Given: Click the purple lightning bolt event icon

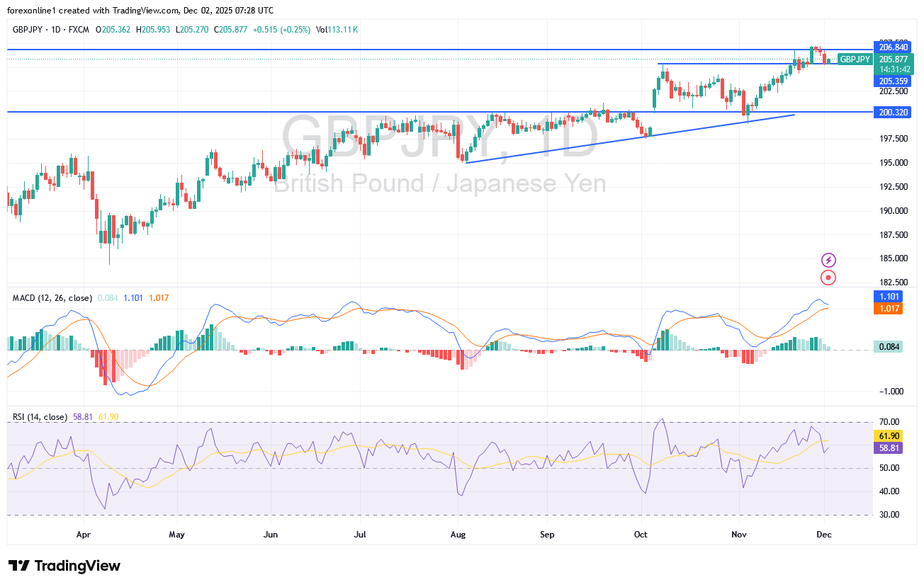Looking at the screenshot, I should click(828, 261).
